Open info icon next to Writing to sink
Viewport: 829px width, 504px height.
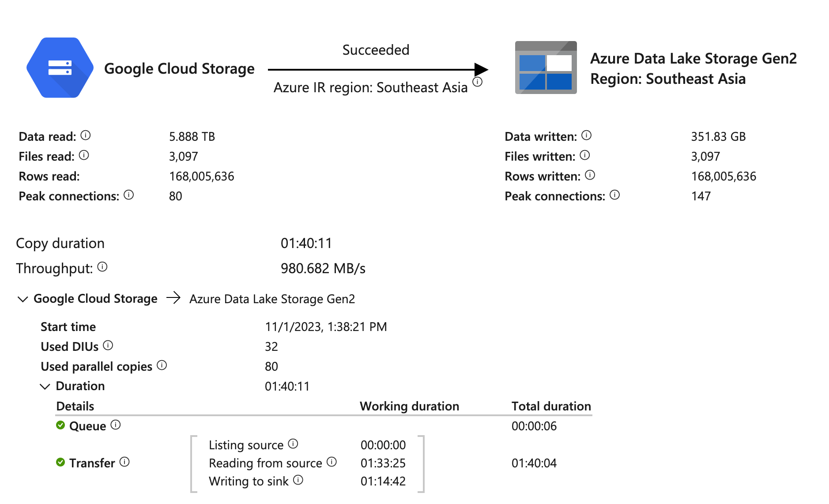point(298,480)
